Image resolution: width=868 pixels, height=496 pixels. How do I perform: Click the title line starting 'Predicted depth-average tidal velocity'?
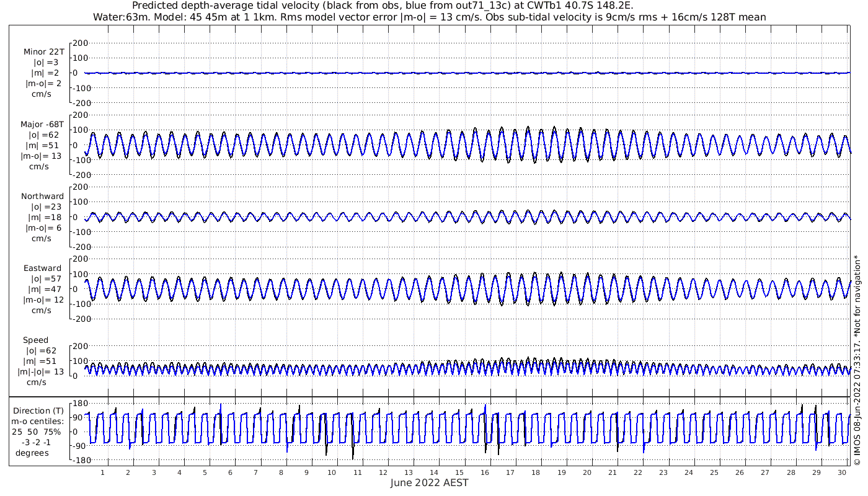point(383,6)
